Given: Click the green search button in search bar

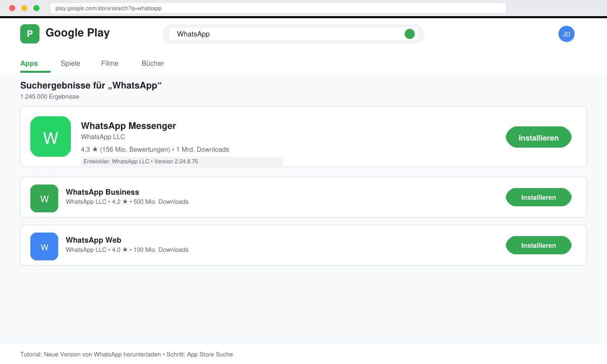Looking at the screenshot, I should pos(410,34).
